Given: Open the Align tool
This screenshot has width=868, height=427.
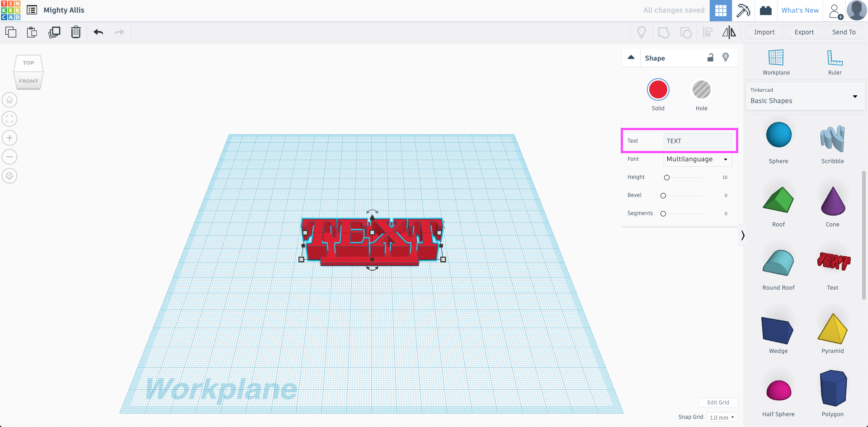Looking at the screenshot, I should (x=708, y=32).
